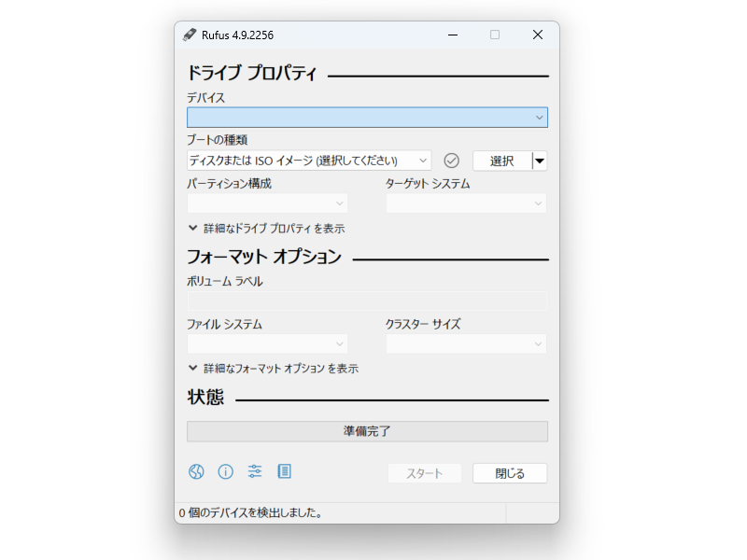This screenshot has width=747, height=560.
Task: Open the log window icon
Action: (x=285, y=471)
